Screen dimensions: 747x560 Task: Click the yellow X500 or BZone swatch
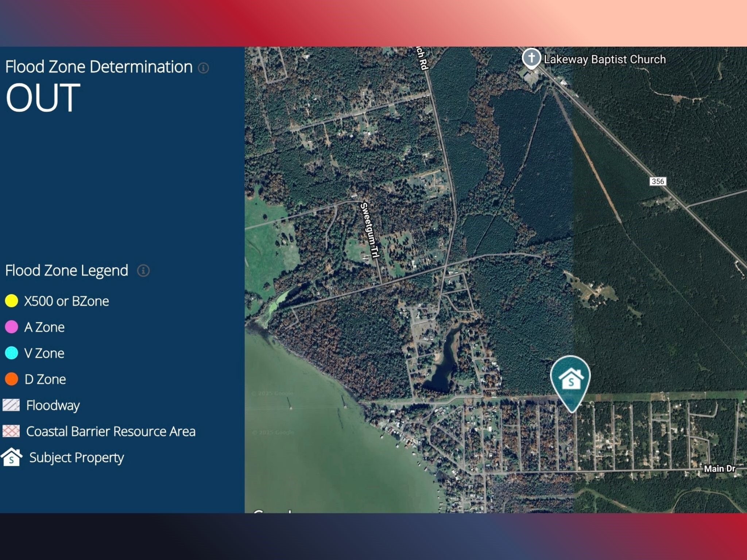[12, 301]
